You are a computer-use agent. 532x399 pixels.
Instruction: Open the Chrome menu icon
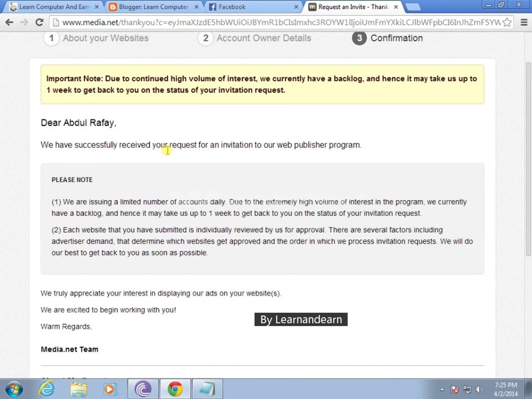pos(524,23)
